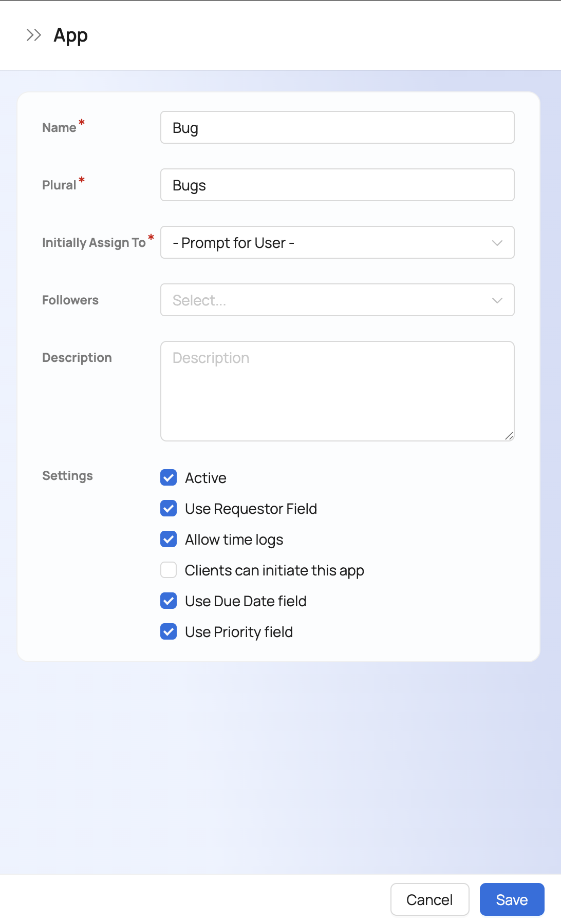The image size is (561, 924).
Task: Click the Use Priority field label
Action: pos(239,632)
